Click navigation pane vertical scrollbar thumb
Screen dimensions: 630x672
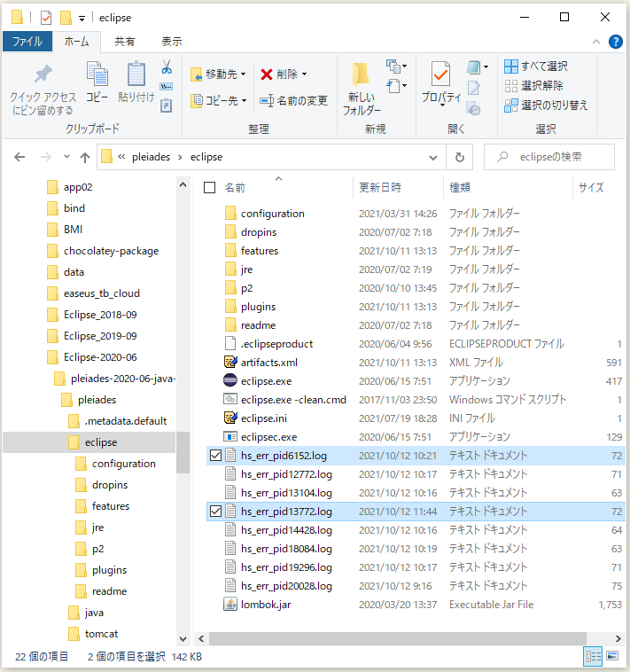pyautogui.click(x=183, y=452)
